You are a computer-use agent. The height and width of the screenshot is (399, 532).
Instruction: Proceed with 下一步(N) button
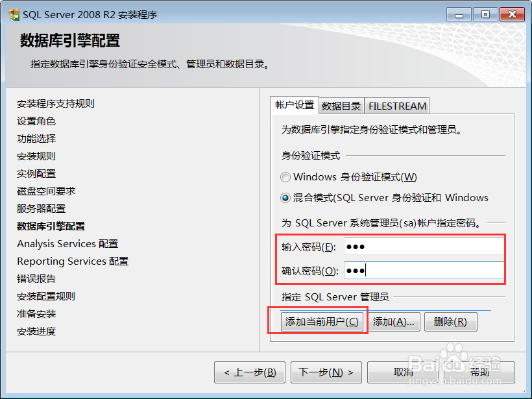click(326, 372)
